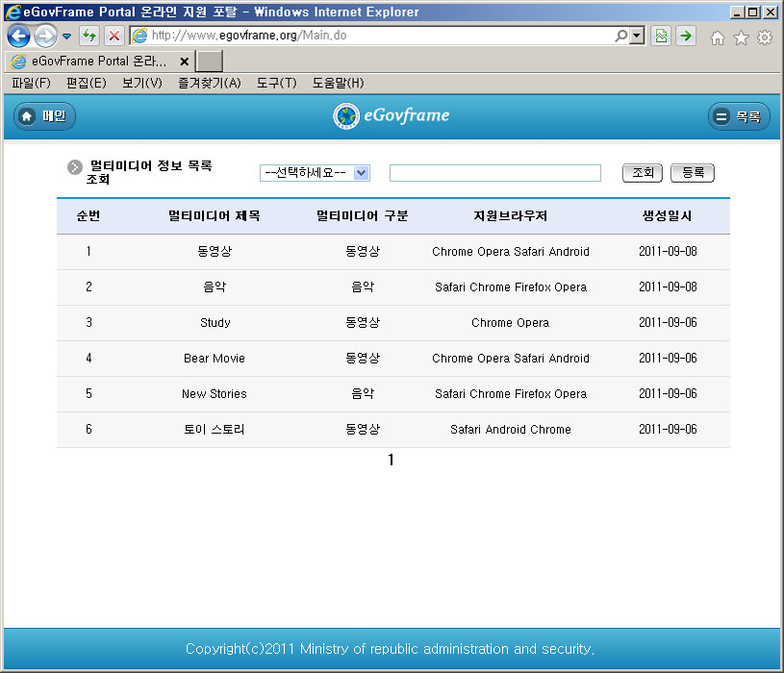Go to browser Home page icon
The height and width of the screenshot is (673, 784).
tap(717, 37)
